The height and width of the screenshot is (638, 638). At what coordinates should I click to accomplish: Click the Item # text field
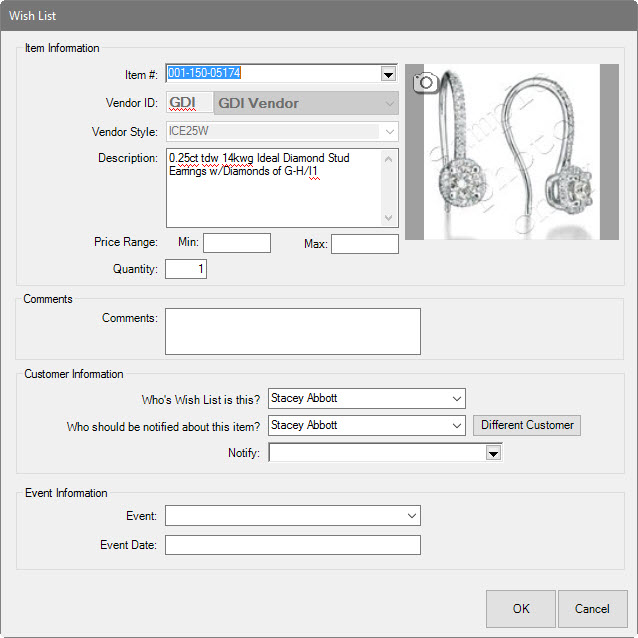272,74
